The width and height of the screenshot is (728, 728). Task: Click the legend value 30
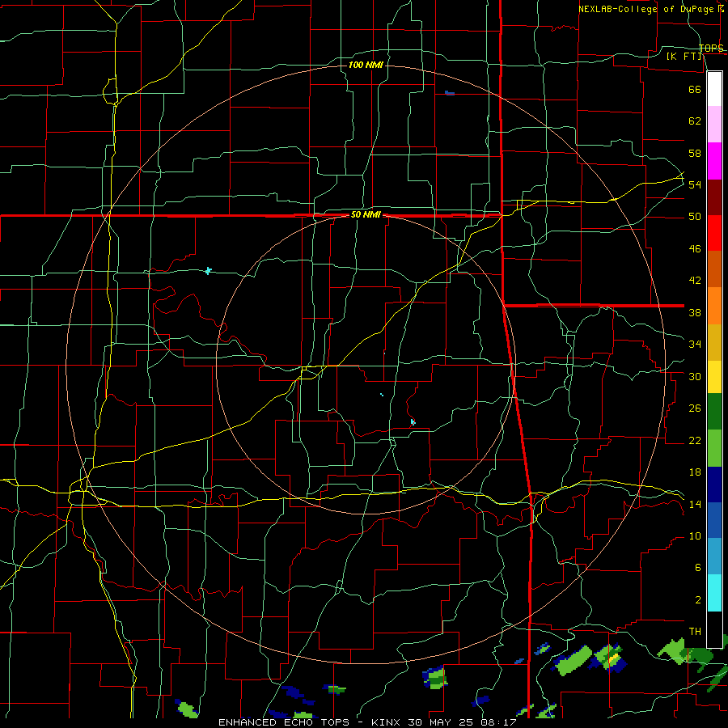coord(695,376)
